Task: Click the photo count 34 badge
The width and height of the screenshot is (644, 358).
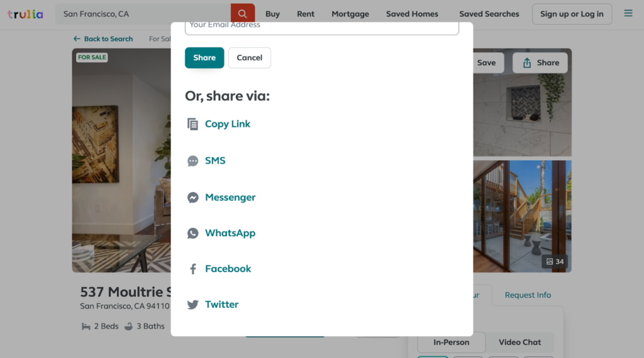Action: 555,262
